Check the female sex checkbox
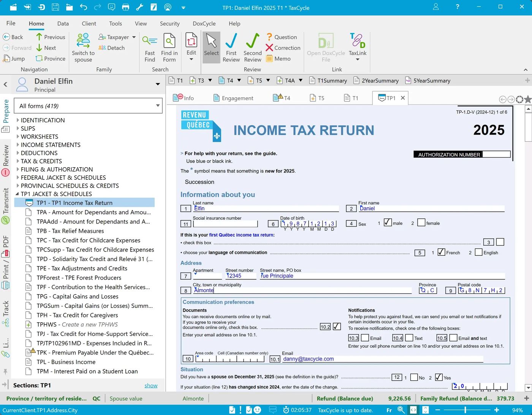Viewport: 532px width, 415px height. (421, 222)
